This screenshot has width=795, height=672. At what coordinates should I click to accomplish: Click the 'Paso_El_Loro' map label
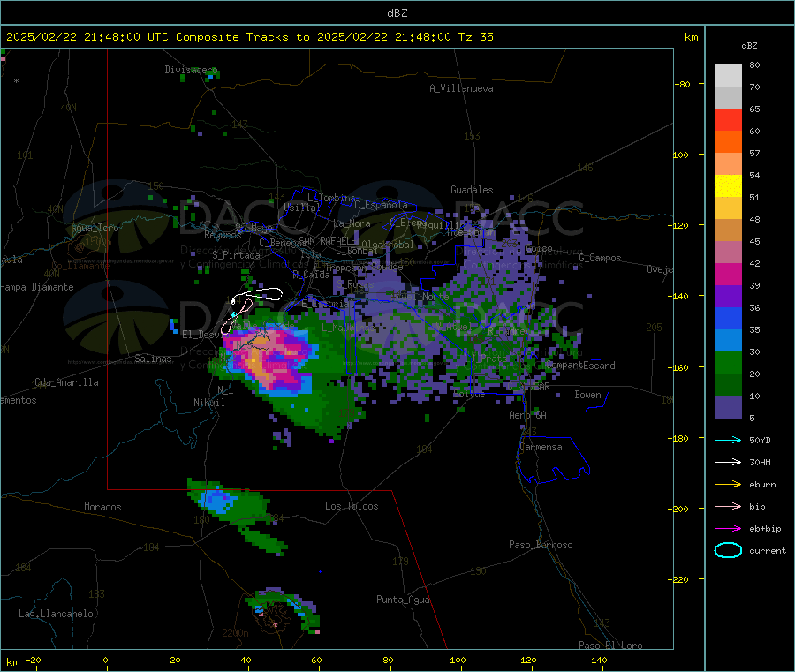click(x=610, y=646)
